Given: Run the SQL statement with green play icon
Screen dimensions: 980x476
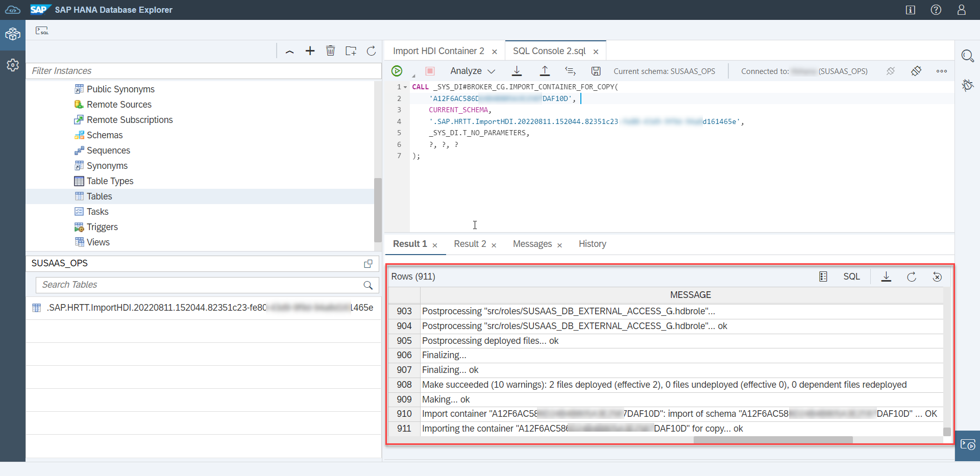Looking at the screenshot, I should pos(397,71).
